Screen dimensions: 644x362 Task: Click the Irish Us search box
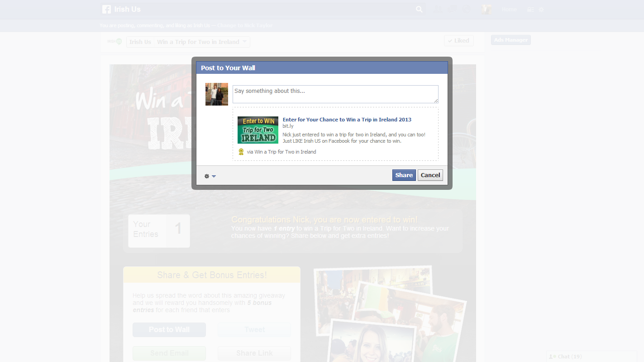(262, 9)
